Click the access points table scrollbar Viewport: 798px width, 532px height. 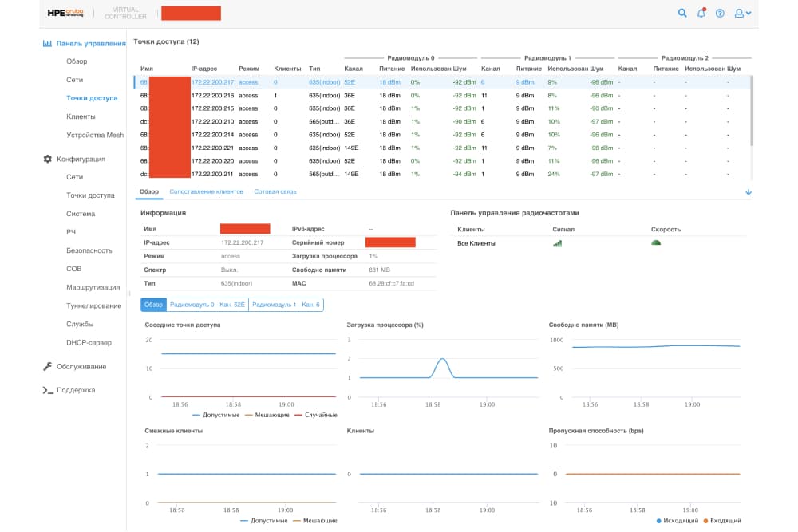click(752, 112)
